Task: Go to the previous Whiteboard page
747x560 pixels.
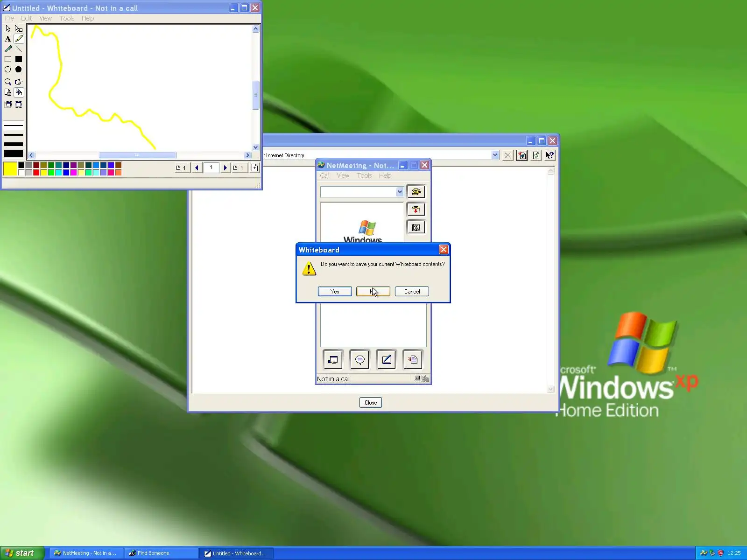Action: [197, 168]
